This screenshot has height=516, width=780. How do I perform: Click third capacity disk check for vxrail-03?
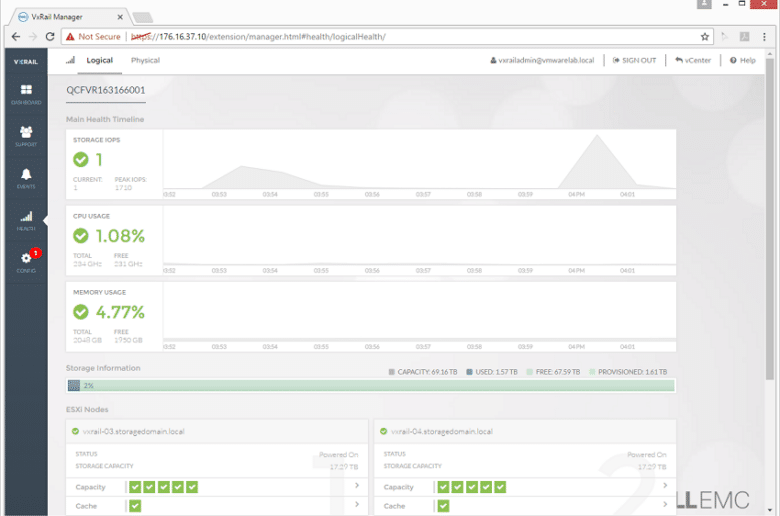(x=164, y=487)
